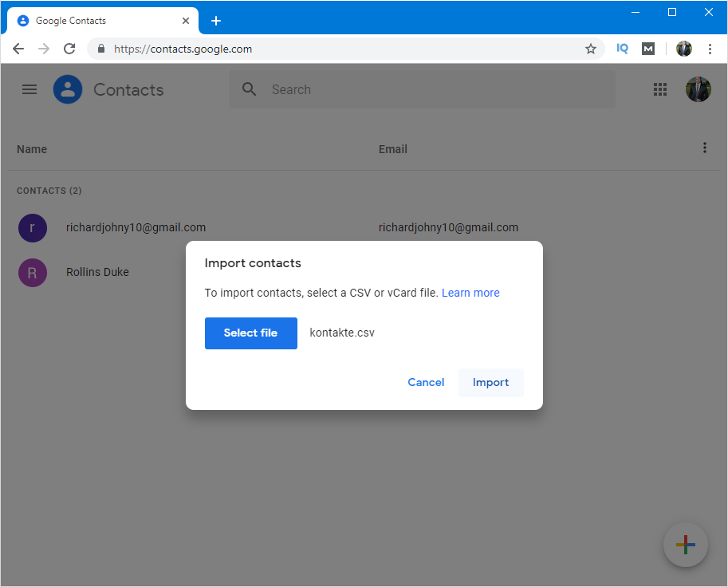The width and height of the screenshot is (728, 587).
Task: Open the Google apps grid
Action: 659,89
